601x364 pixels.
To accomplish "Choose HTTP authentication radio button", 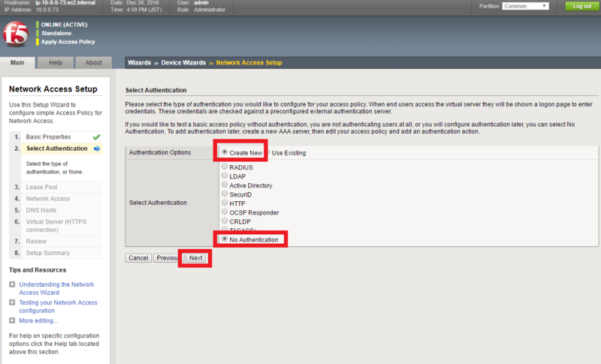I will (x=225, y=203).
